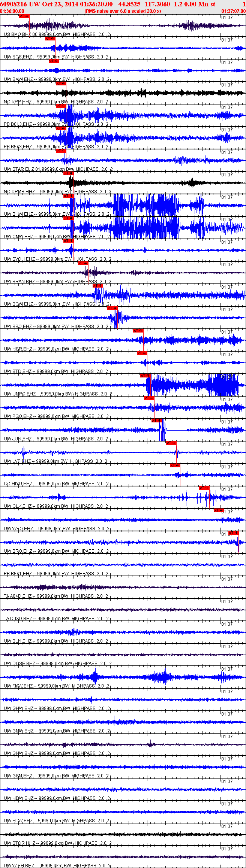Viewport: 246px width, 868px height.
Task: Click the UW FMW EHZ station label
Action: 57,686
